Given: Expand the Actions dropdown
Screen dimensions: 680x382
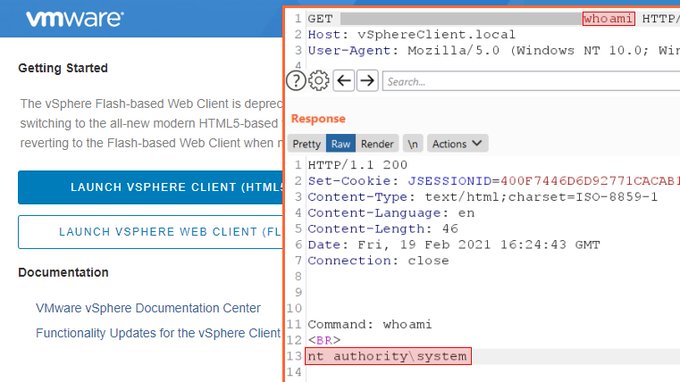Looking at the screenshot, I should (x=458, y=144).
